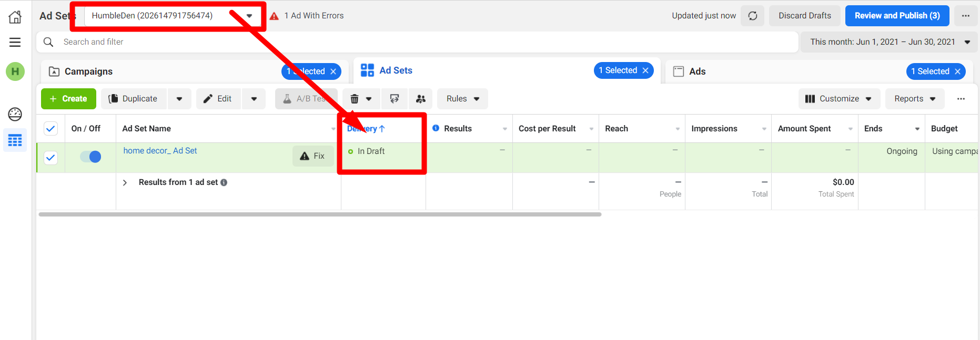Open the home decor_ Ad Set link
Viewport: 980px width, 340px height.
160,151
